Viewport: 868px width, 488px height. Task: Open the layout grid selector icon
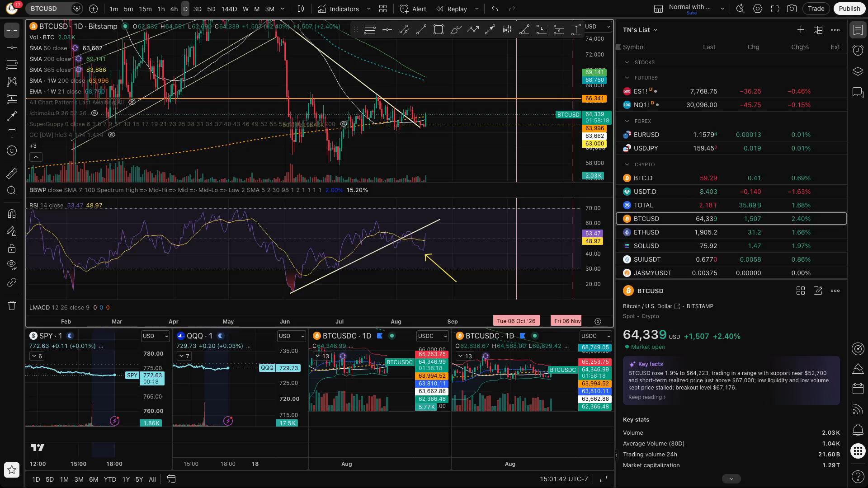pos(383,9)
